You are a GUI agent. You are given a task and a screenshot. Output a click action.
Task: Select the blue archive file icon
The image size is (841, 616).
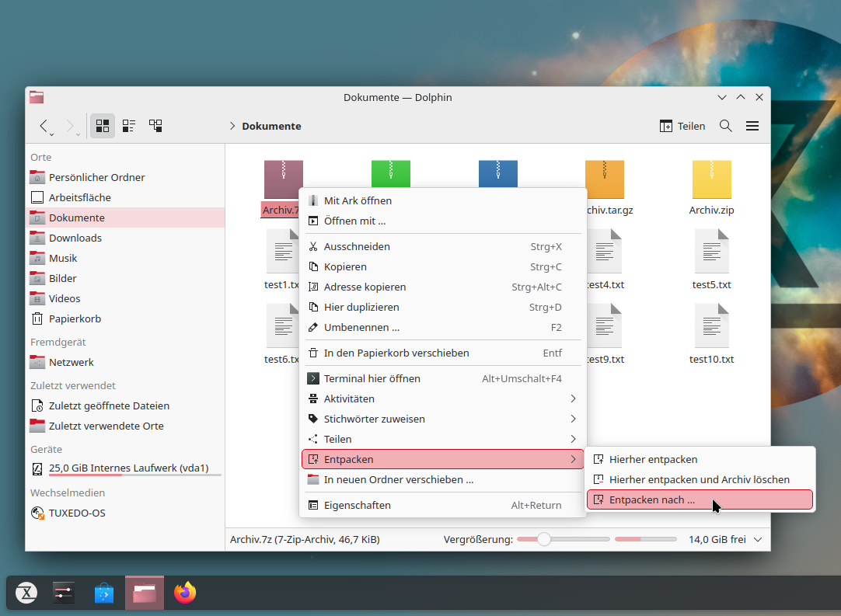(x=498, y=173)
